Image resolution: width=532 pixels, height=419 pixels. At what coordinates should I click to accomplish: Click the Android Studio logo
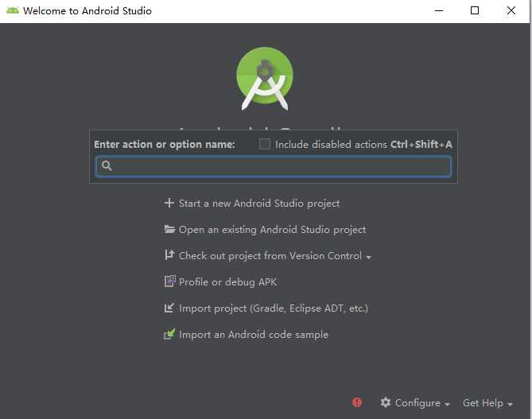pos(265,77)
